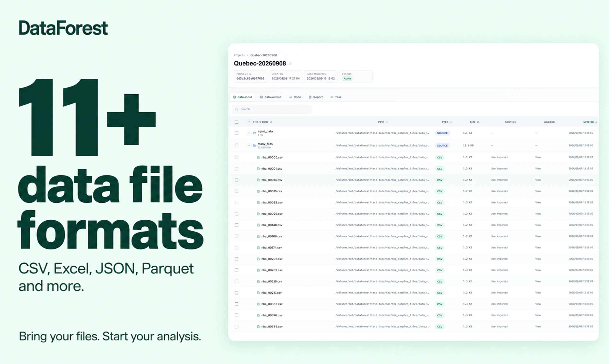
Task: Click the last modified value 2026/09/09 13:19:02
Action: tap(321, 79)
